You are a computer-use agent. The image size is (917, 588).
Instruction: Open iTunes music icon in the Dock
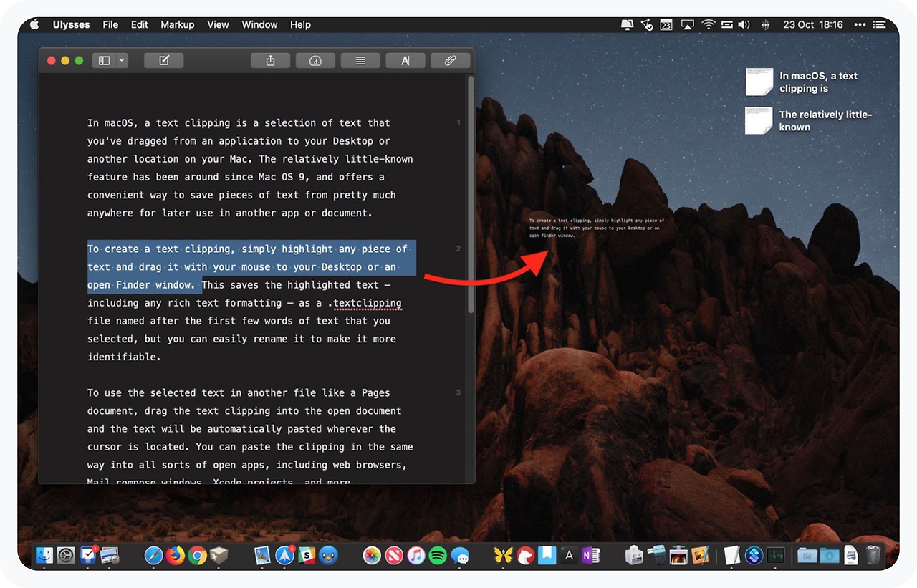pyautogui.click(x=416, y=555)
